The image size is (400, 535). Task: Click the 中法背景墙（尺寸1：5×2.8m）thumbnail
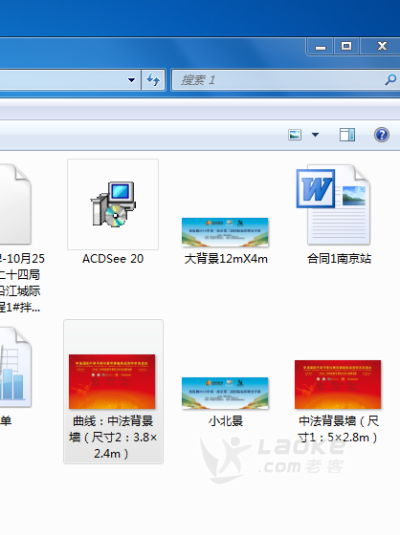338,384
